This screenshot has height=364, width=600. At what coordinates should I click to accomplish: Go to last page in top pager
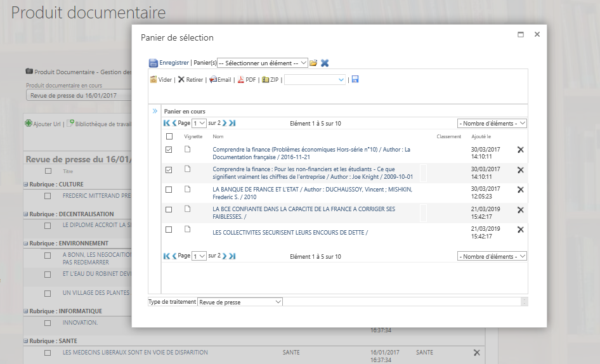232,123
